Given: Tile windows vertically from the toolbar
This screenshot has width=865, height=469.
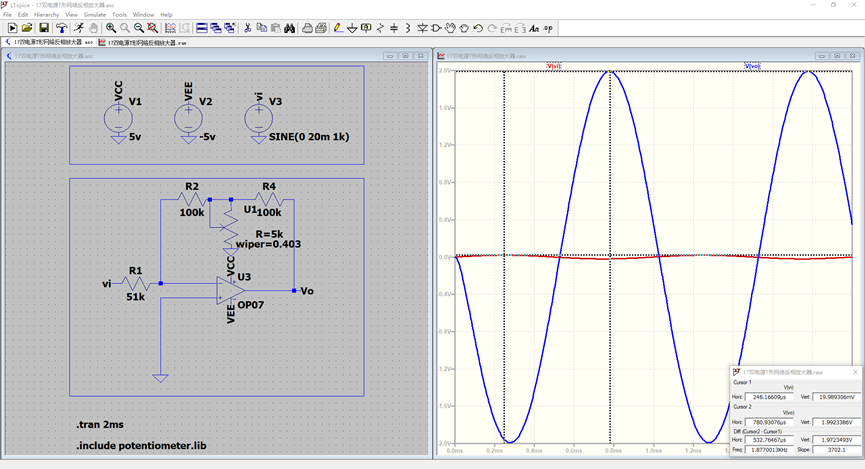Looking at the screenshot, I should 216,28.
